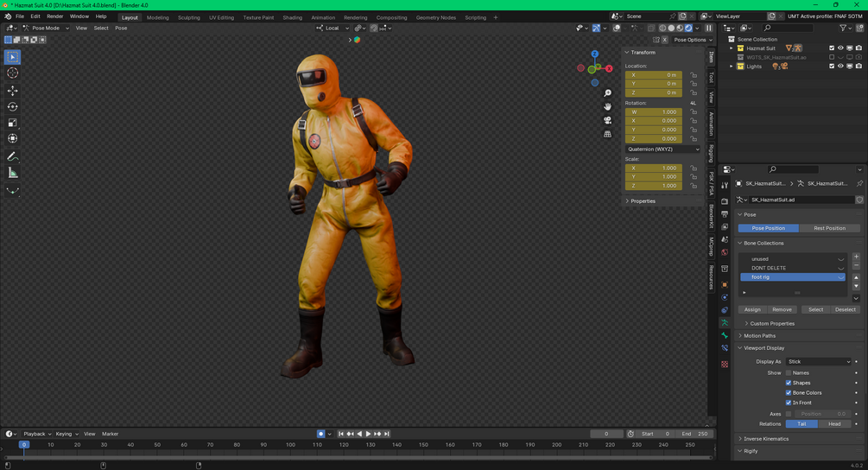Switch to orthographic perspective grid icon
The height and width of the screenshot is (470, 868).
[608, 134]
